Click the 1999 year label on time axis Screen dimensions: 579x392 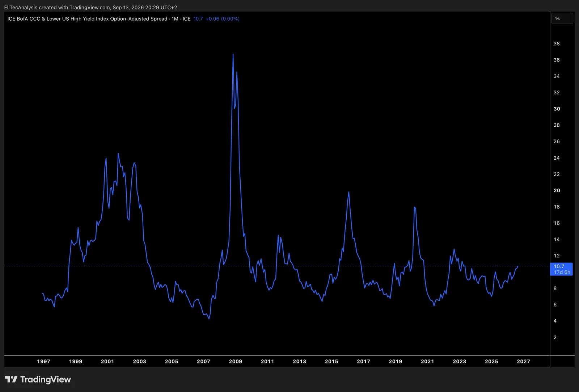pos(76,361)
